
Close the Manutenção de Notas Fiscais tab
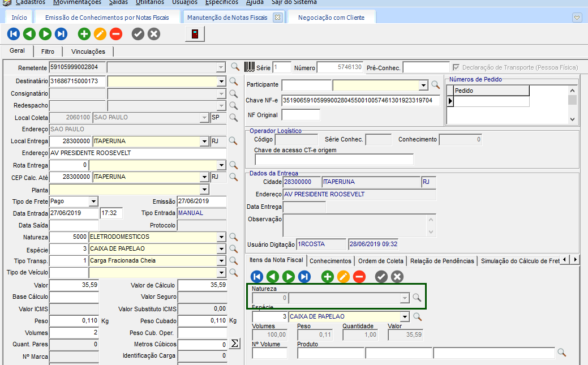(277, 18)
